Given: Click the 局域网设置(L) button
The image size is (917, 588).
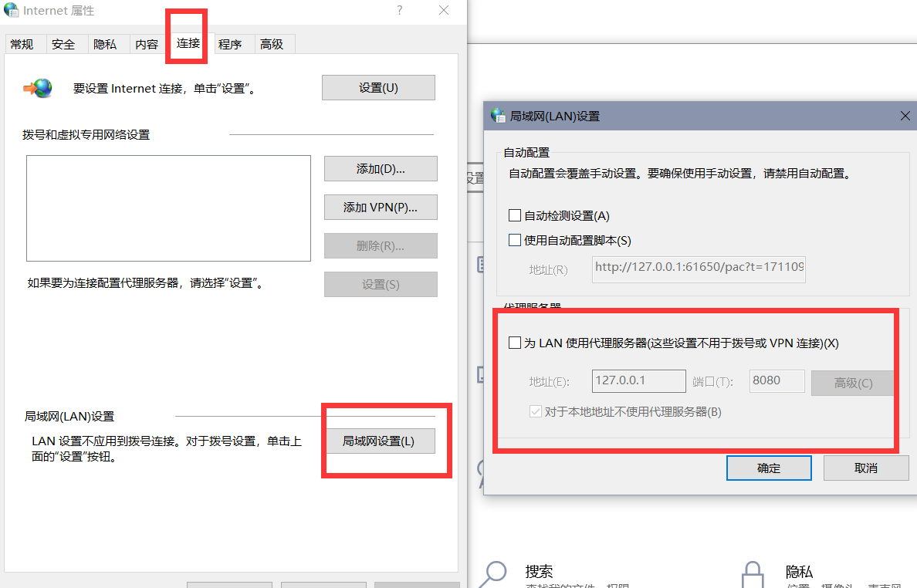Looking at the screenshot, I should click(378, 441).
